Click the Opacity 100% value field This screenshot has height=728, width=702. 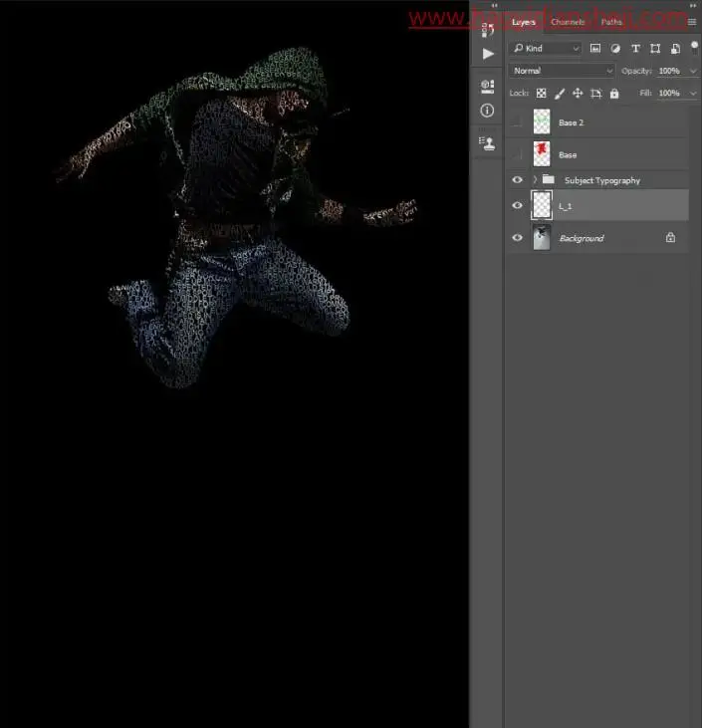click(x=669, y=71)
